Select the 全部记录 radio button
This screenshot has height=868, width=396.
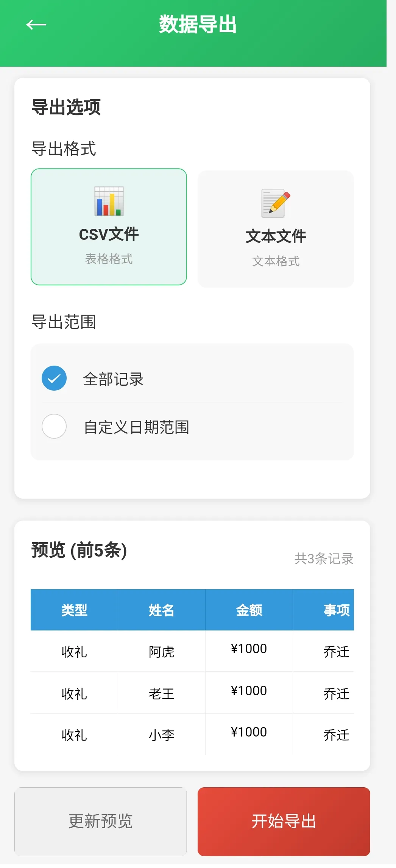point(54,378)
